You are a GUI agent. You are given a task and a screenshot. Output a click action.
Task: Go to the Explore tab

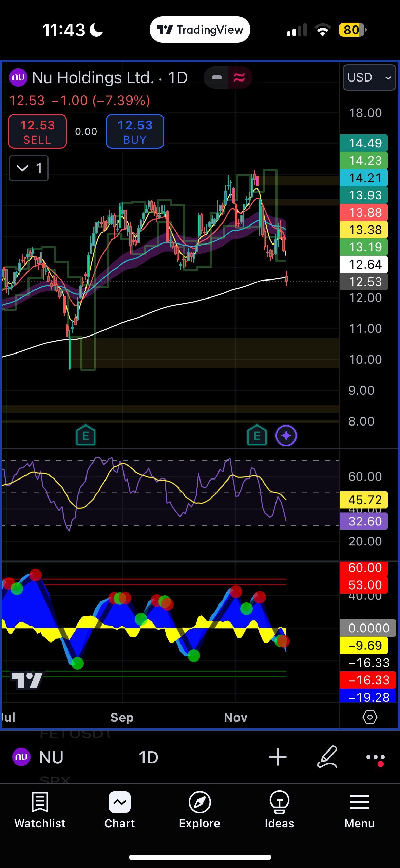(x=199, y=810)
